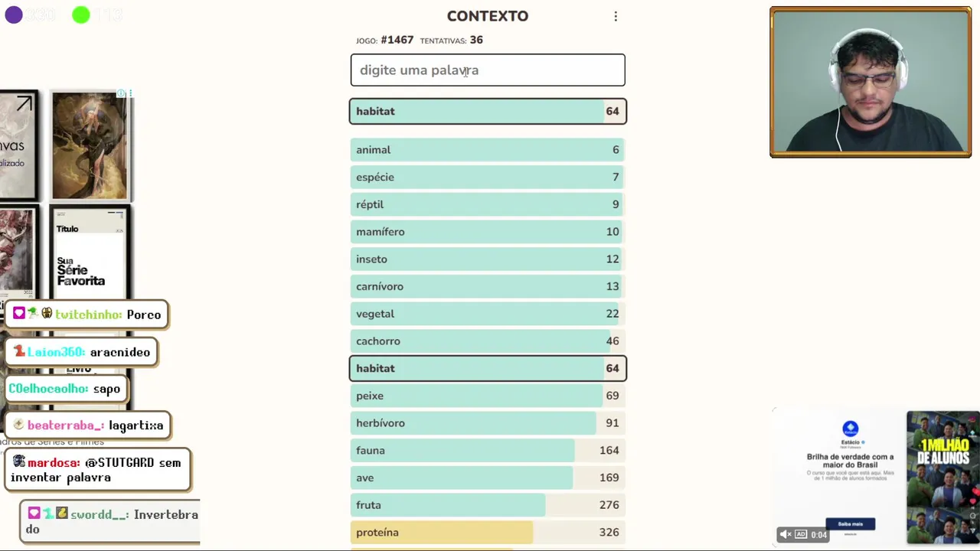Viewport: 980px width, 551px height.
Task: Unmute the Estácio video ad
Action: point(785,534)
